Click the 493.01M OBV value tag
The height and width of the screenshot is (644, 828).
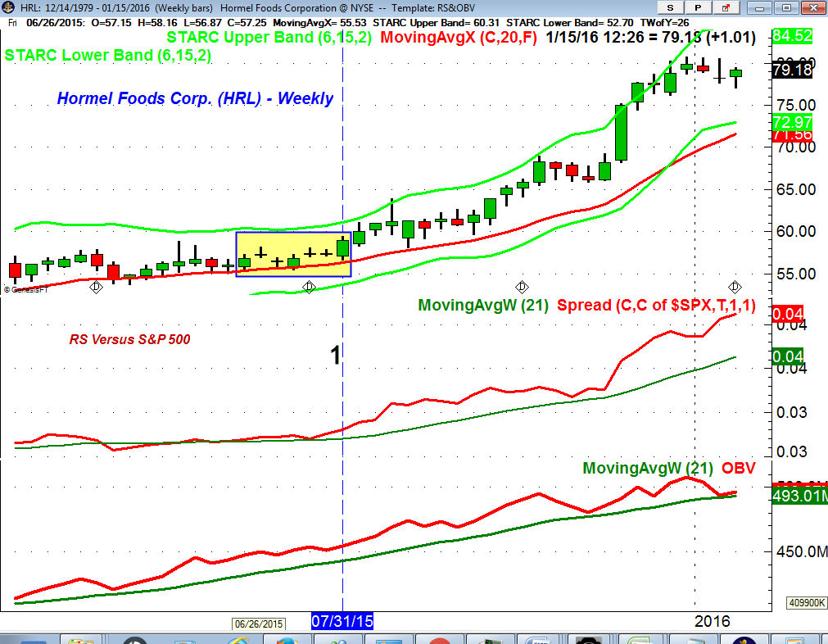[799, 496]
